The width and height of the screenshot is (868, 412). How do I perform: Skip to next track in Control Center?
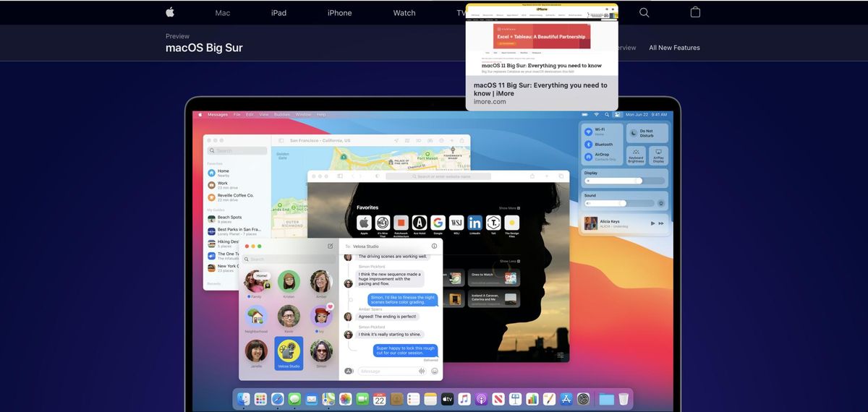pos(663,223)
